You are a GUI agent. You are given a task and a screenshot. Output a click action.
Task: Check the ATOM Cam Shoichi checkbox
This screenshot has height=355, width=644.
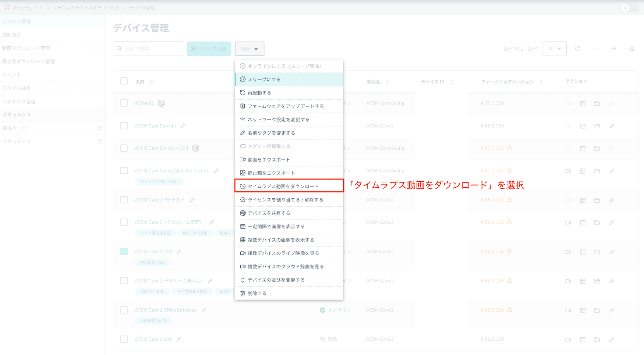click(124, 125)
